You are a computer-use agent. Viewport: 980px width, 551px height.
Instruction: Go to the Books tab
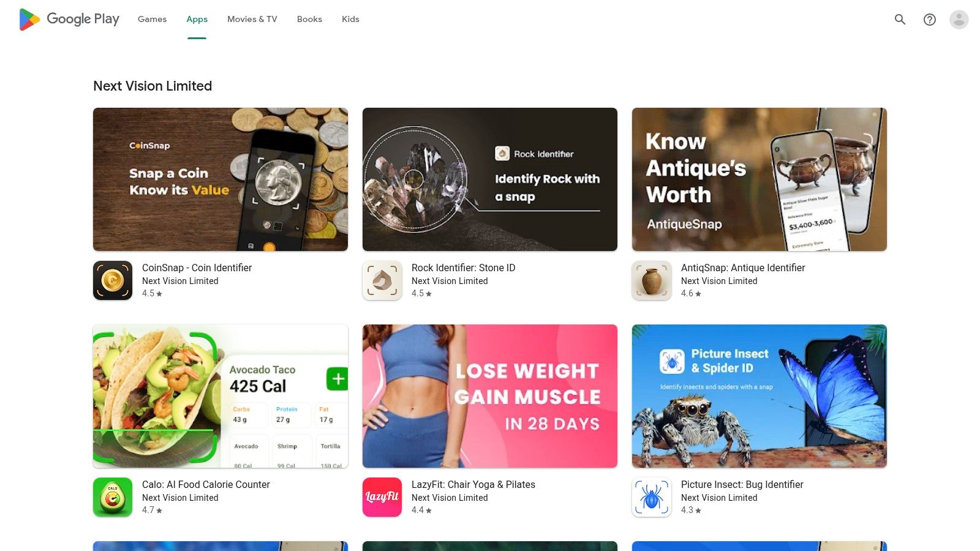pos(309,20)
